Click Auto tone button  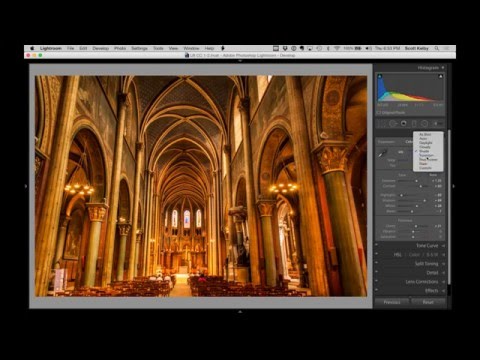pyautogui.click(x=433, y=175)
